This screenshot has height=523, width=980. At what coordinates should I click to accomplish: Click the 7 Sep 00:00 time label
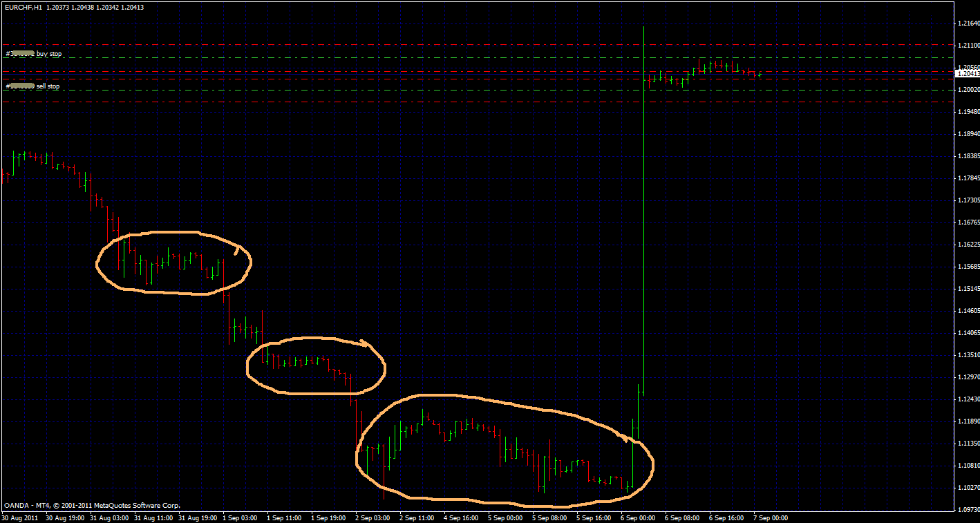click(x=771, y=517)
